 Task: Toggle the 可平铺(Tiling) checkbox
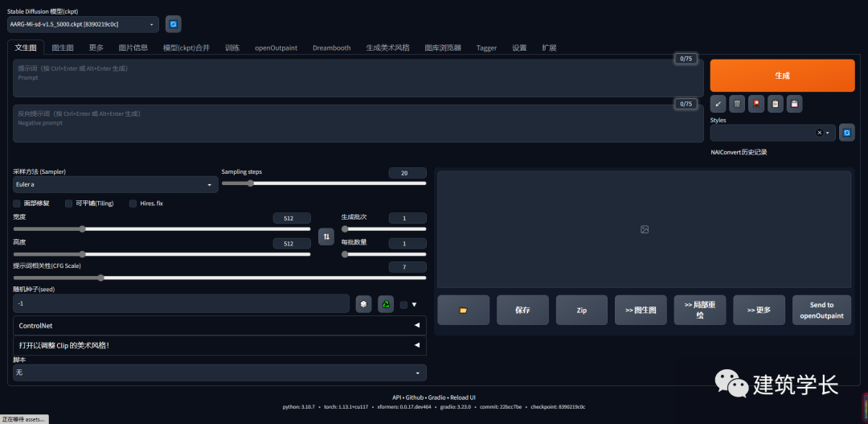click(x=68, y=204)
